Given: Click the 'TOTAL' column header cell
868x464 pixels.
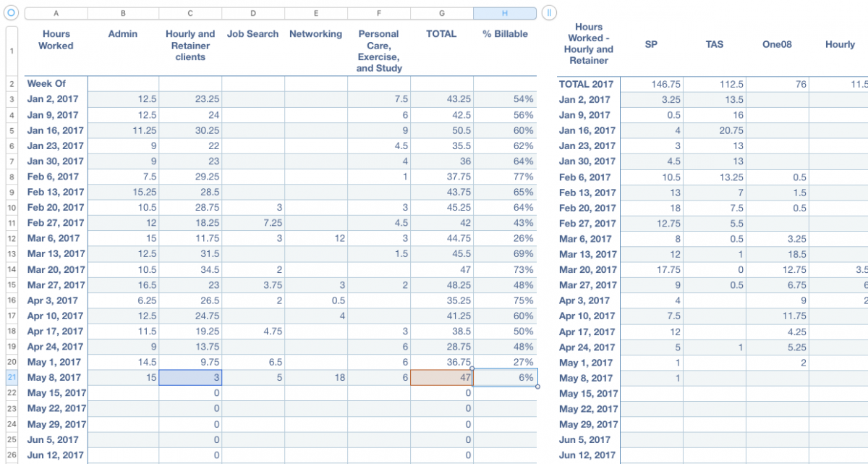Looking at the screenshot, I should tap(442, 51).
